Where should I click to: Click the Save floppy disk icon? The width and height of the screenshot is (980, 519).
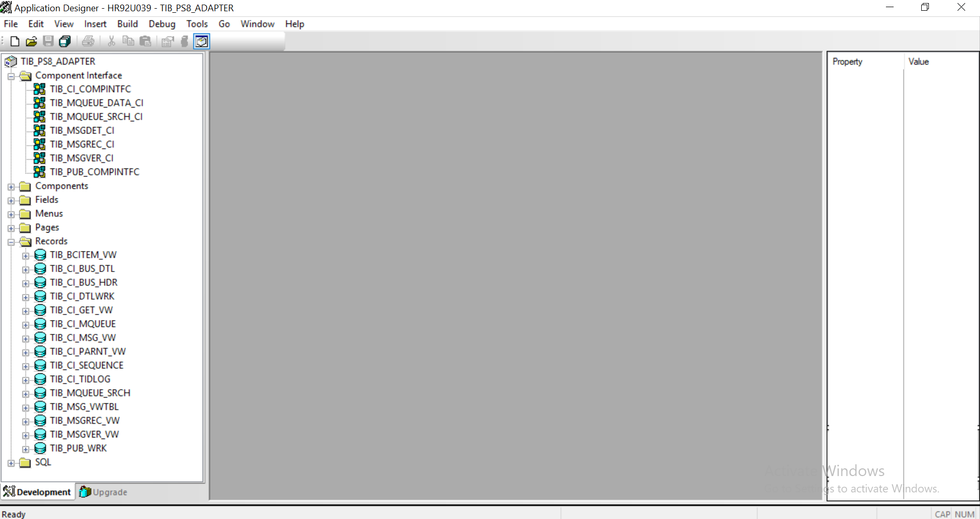[x=49, y=41]
